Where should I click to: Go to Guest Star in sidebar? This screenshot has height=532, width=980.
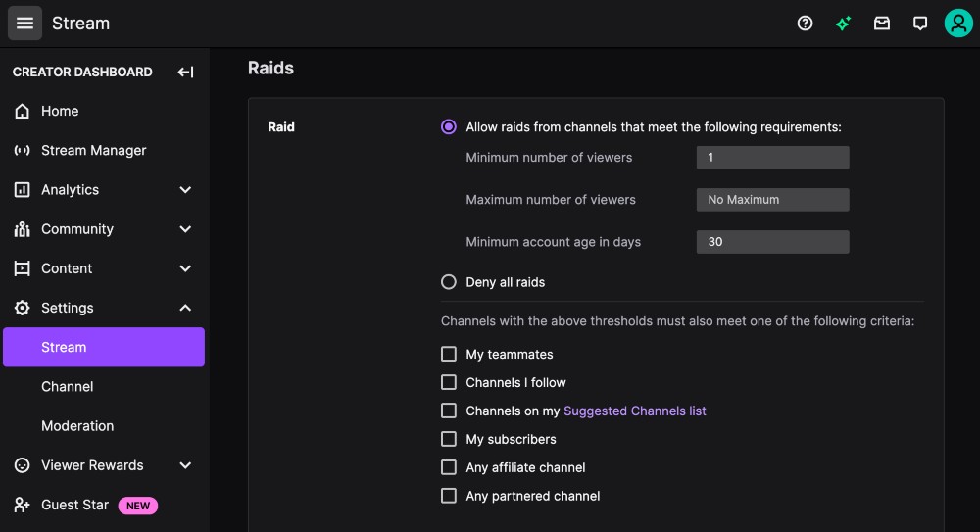point(74,505)
